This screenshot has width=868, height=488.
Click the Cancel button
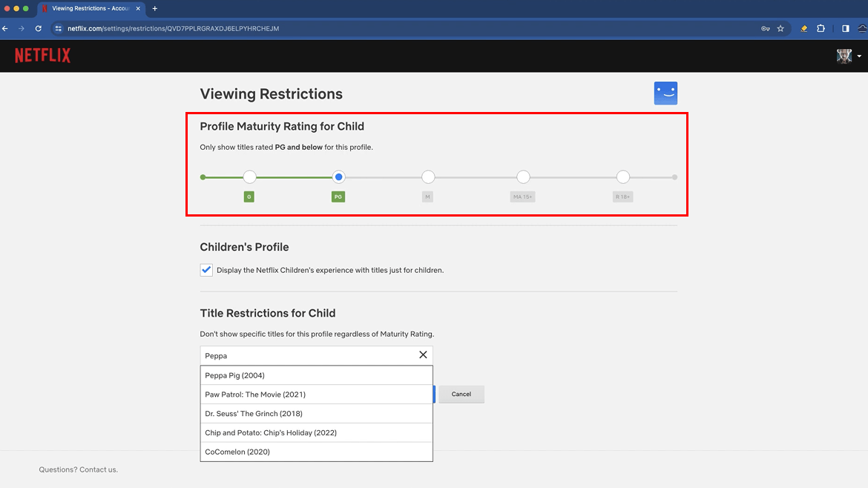point(461,394)
